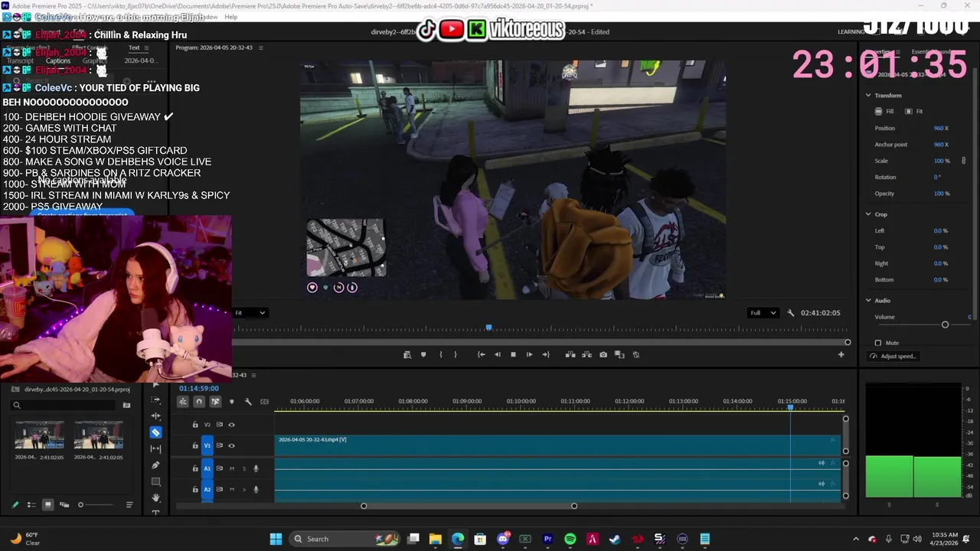Click the Fill button under Transform
Image resolution: width=980 pixels, height=551 pixels.
tap(884, 112)
